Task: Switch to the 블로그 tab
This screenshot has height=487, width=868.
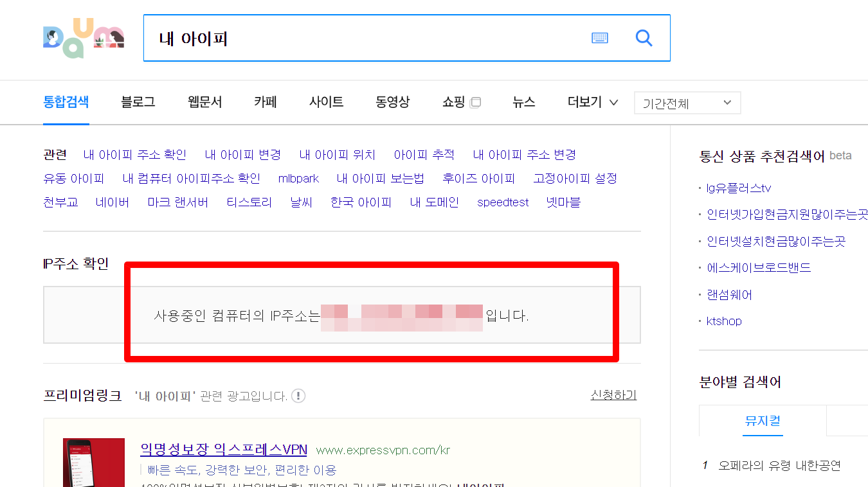Action: pyautogui.click(x=138, y=102)
